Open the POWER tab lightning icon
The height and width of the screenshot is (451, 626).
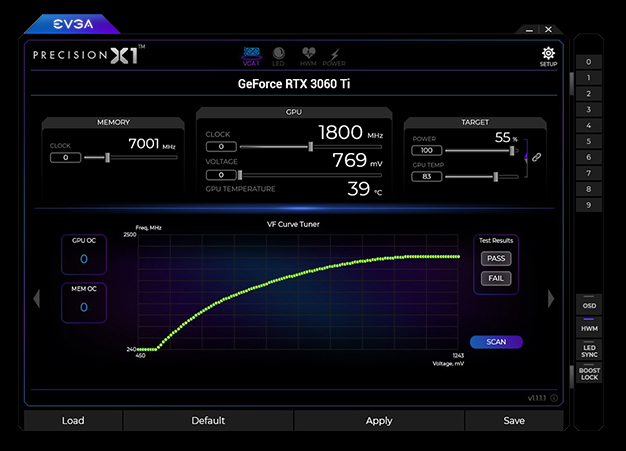[334, 57]
